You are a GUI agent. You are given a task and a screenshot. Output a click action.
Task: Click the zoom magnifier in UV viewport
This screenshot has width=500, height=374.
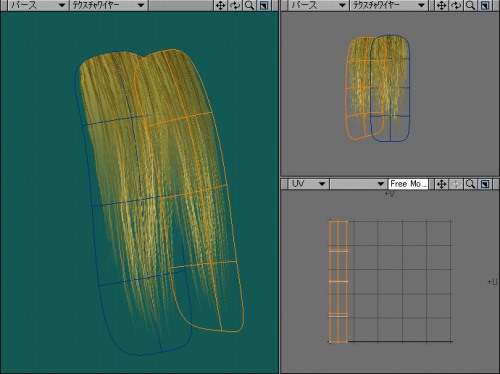pyautogui.click(x=470, y=184)
